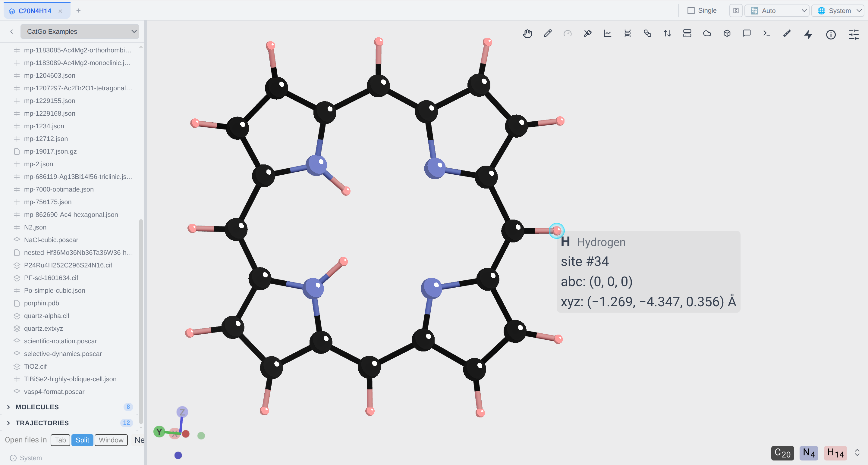Click the N4 nitrogen element badge
Image resolution: width=868 pixels, height=465 pixels.
[x=809, y=453]
